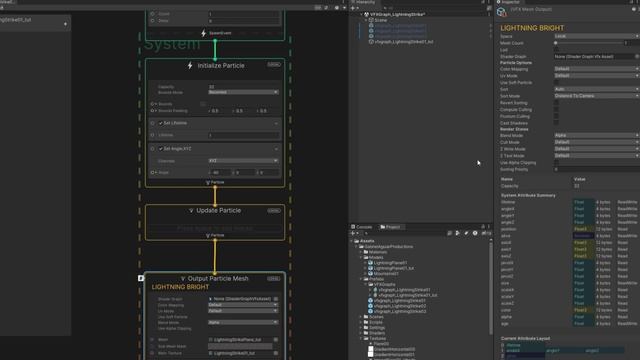
Task: Click the LOCAL badge on Output Particle Mesh
Action: tap(274, 279)
